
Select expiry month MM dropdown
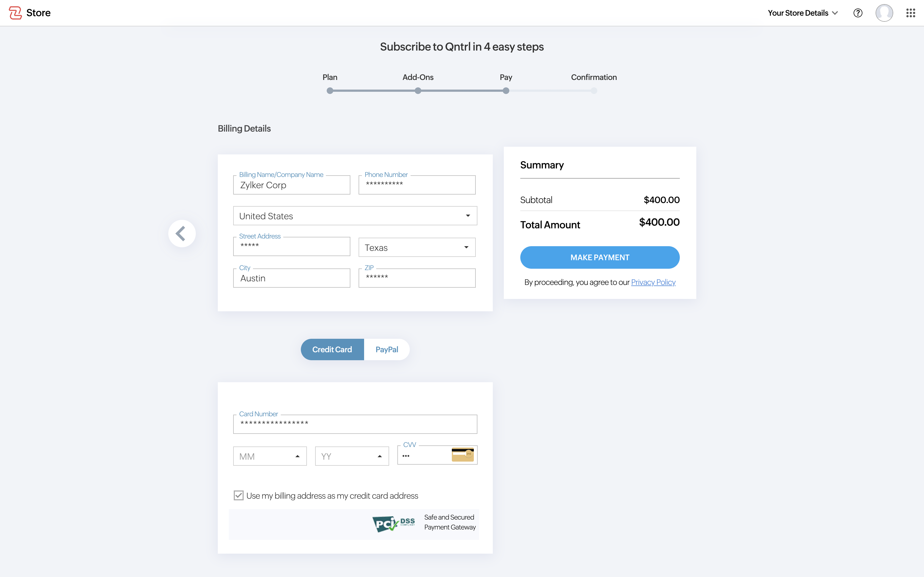coord(269,456)
